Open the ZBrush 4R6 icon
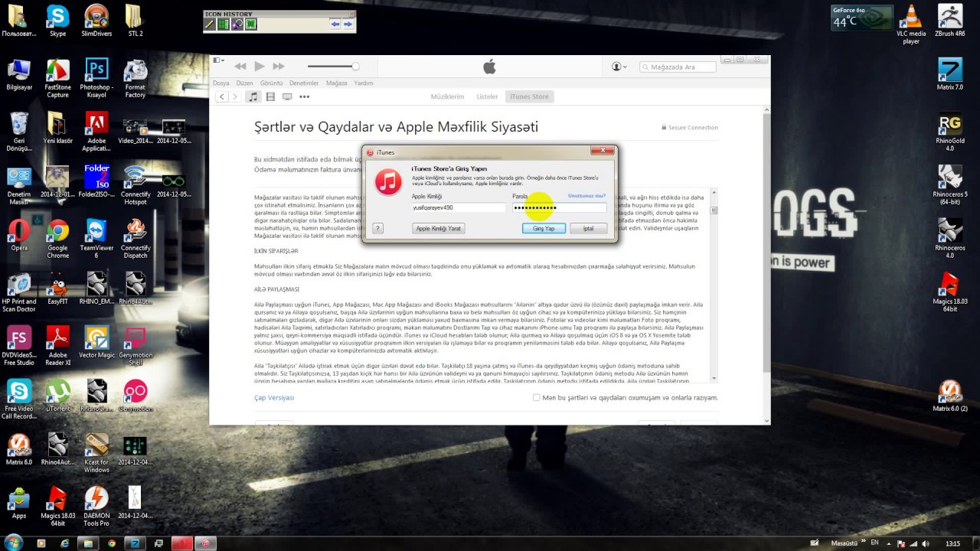This screenshot has width=980, height=551. coord(950,21)
